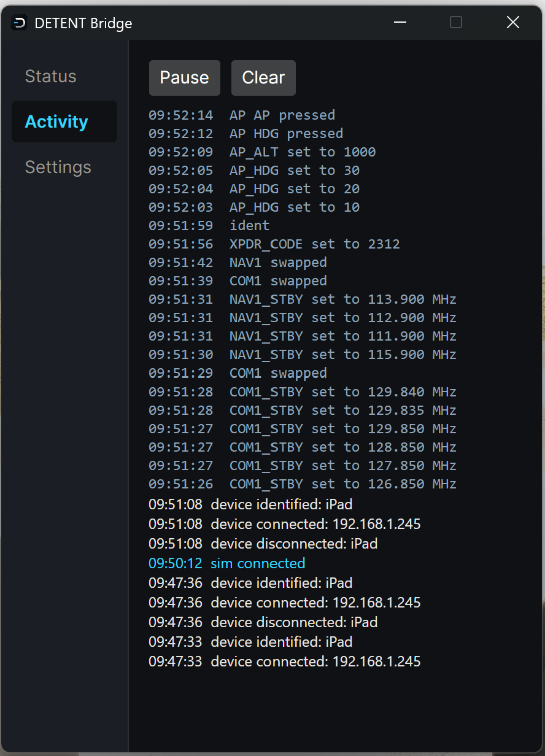Clear the activity log
The image size is (545, 756).
(x=263, y=77)
